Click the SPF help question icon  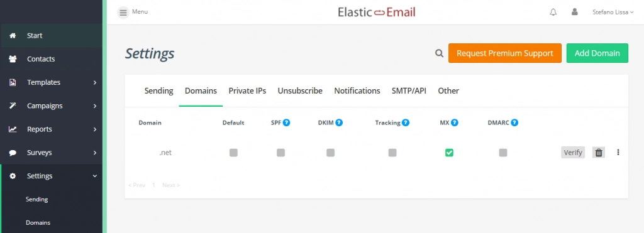pyautogui.click(x=287, y=122)
